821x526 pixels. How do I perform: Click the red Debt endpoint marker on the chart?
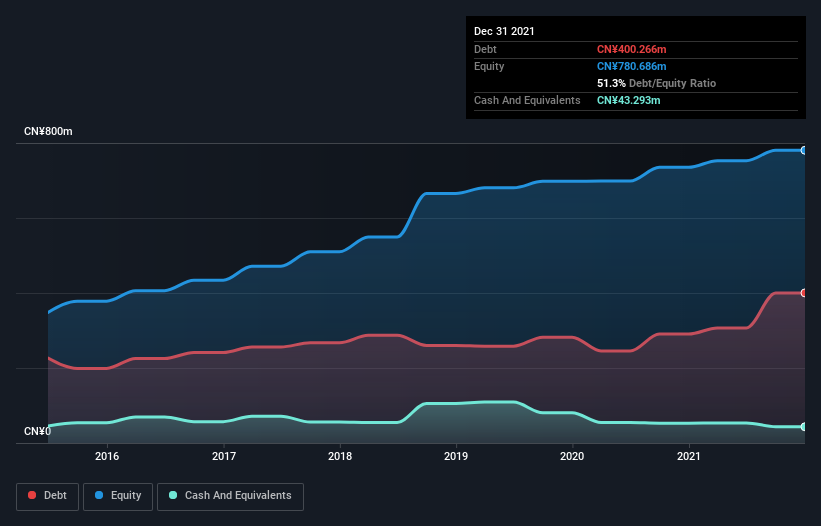pyautogui.click(x=804, y=293)
